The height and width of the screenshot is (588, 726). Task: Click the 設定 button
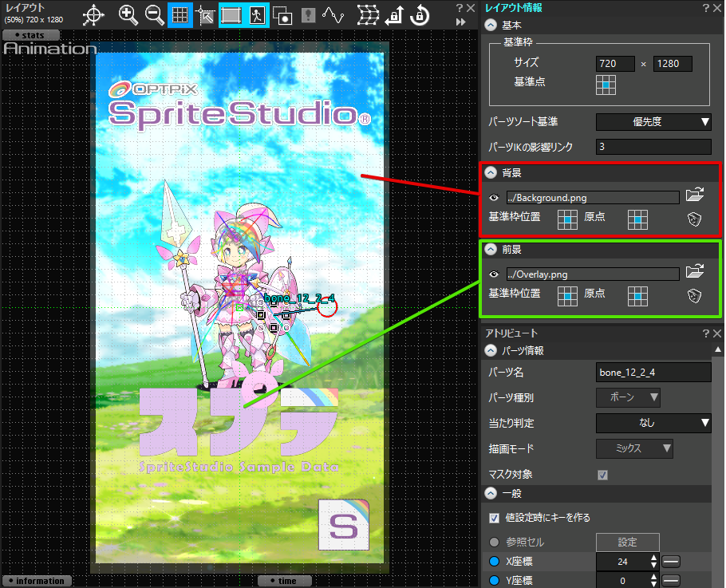pyautogui.click(x=627, y=543)
